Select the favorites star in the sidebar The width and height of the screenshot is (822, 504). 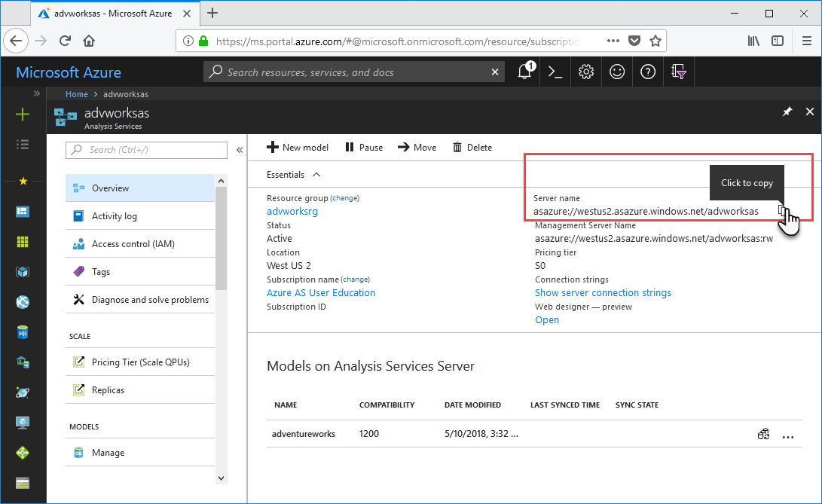click(22, 181)
